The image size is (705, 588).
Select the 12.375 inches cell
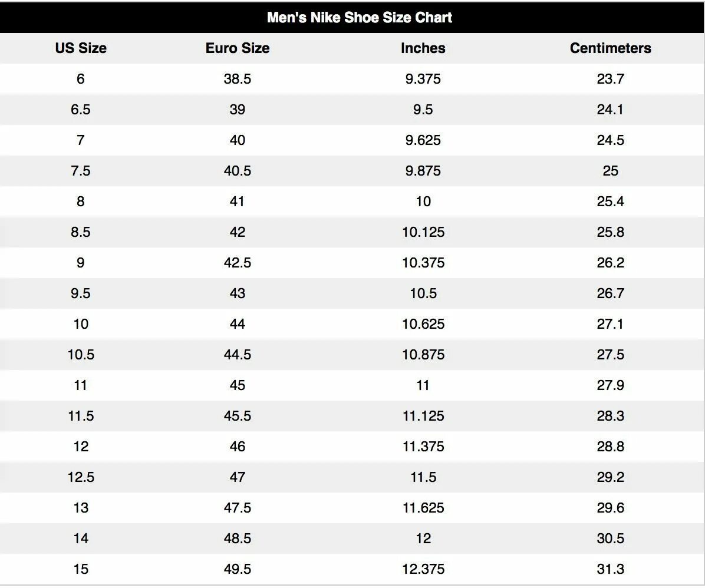click(423, 569)
